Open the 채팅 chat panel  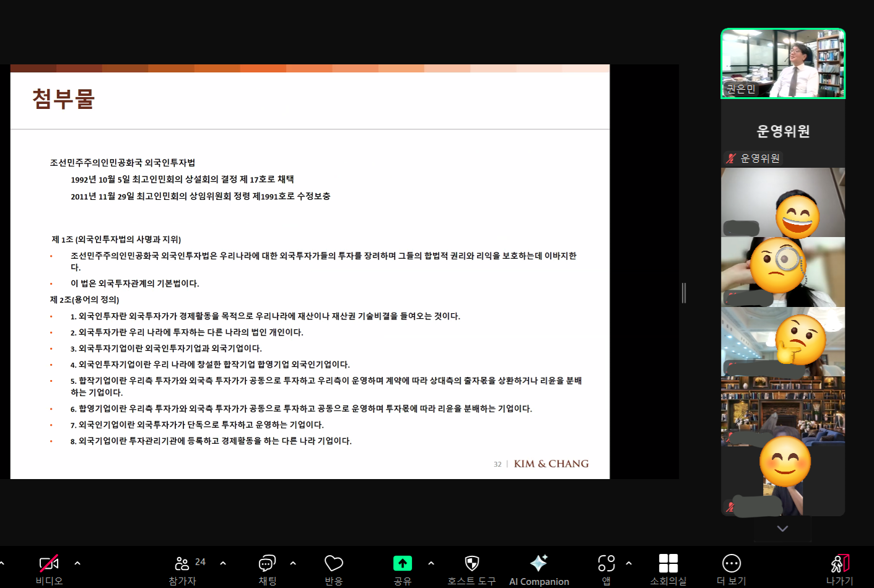point(267,563)
